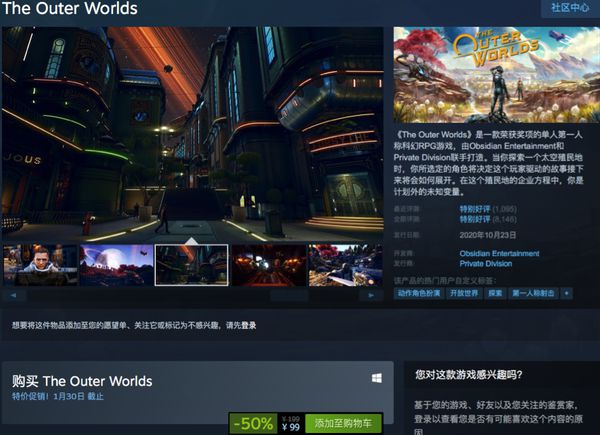Click the Windows platform icon
This screenshot has width=600, height=435.
pos(377,378)
